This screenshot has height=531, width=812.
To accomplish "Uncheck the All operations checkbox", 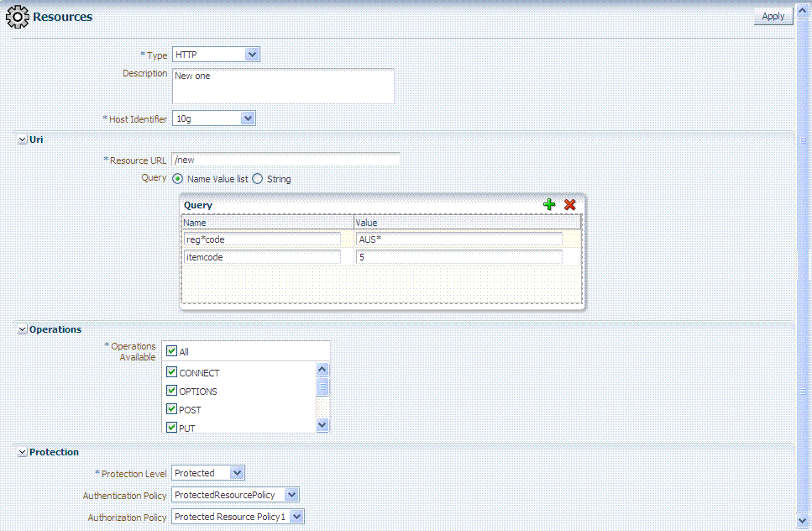I will [x=172, y=351].
